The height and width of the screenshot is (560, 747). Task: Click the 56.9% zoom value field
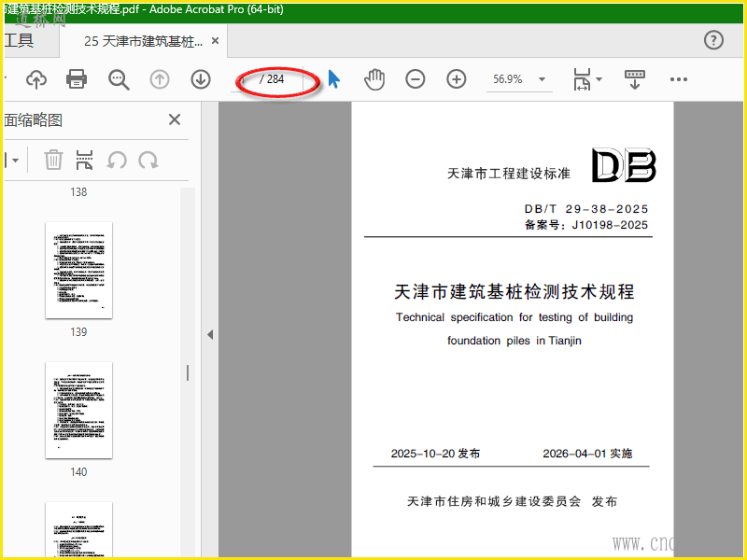tap(508, 79)
